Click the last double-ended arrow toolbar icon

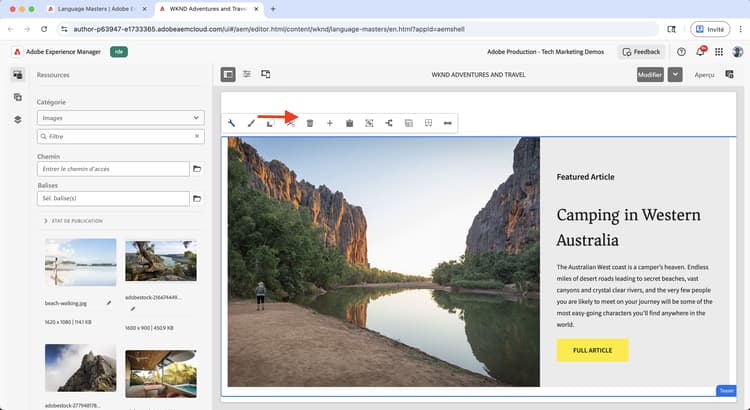coord(448,123)
